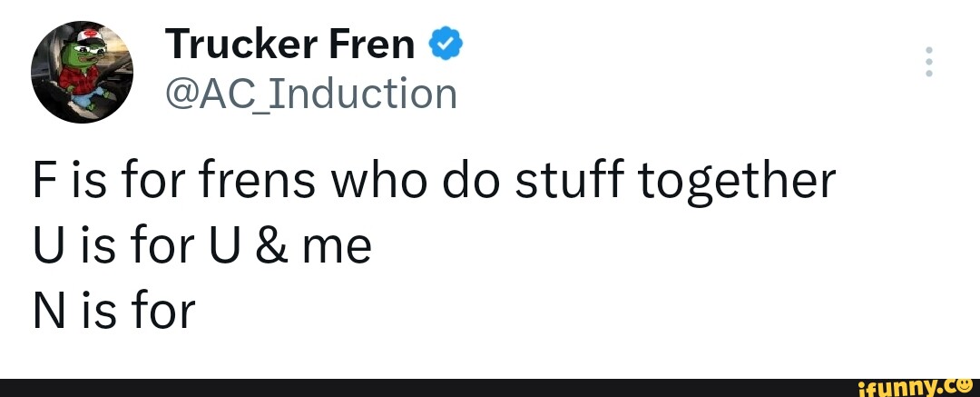Open the @AC_Induction handle link
Screen dimensions: 980x397
(311, 93)
